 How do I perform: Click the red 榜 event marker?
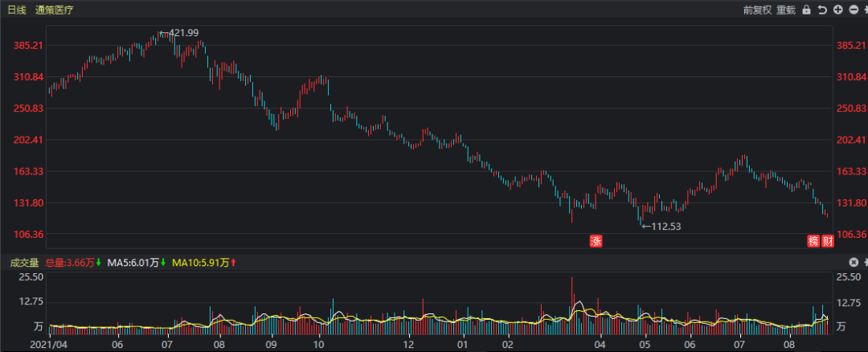coord(813,240)
